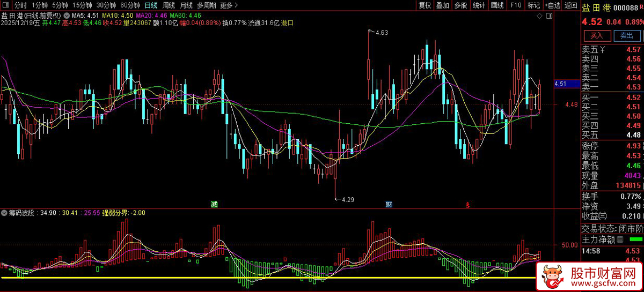The width and height of the screenshot is (644, 292).
Task: Click the red $ dividend marker
Action: (x=467, y=205)
